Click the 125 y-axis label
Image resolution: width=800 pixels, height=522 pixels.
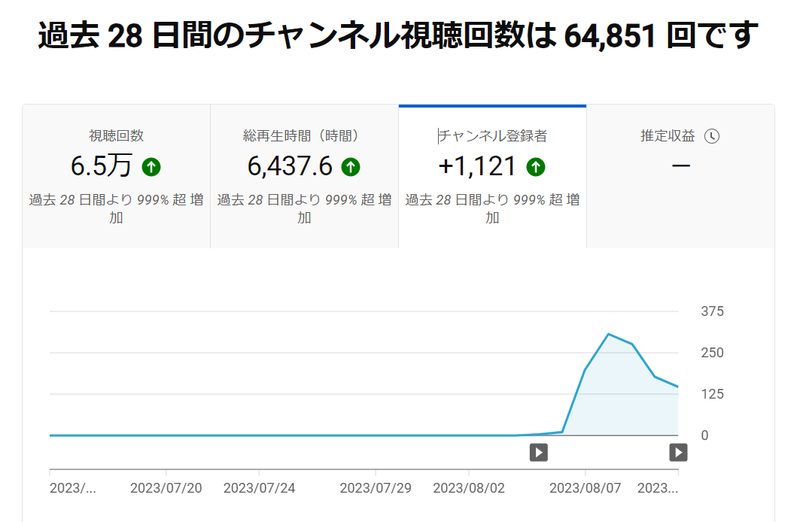coord(712,394)
